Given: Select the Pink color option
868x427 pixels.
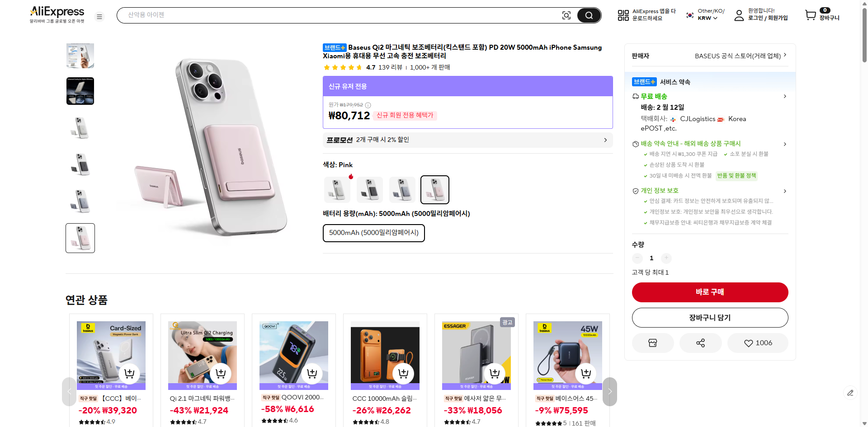Looking at the screenshot, I should (x=434, y=190).
